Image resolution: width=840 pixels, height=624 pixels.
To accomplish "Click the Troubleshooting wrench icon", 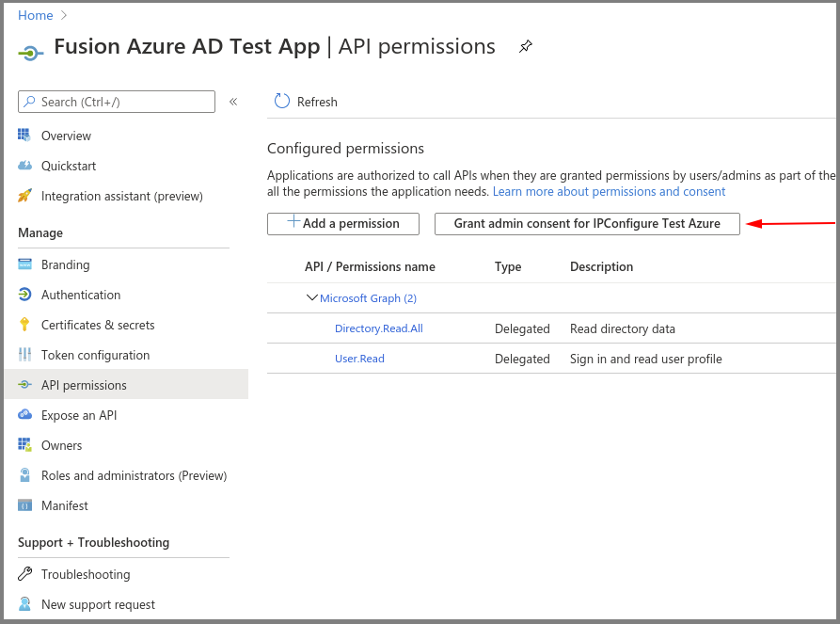I will click(x=24, y=574).
